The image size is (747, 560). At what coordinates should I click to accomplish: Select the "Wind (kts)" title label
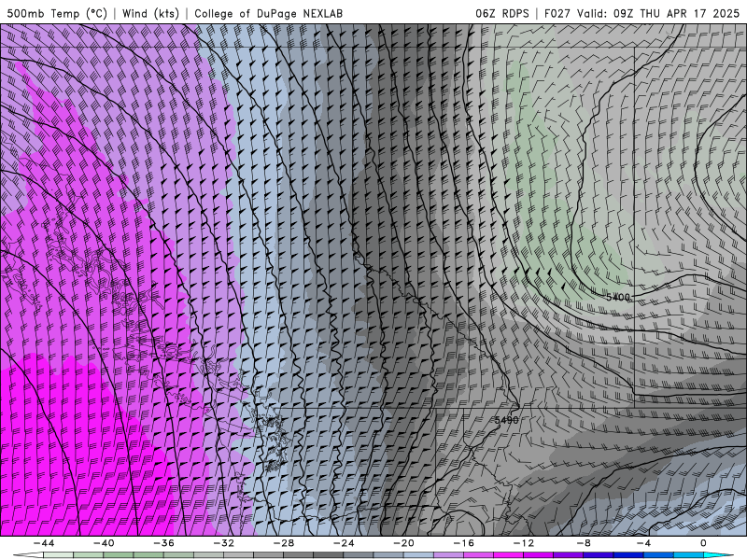tap(150, 13)
